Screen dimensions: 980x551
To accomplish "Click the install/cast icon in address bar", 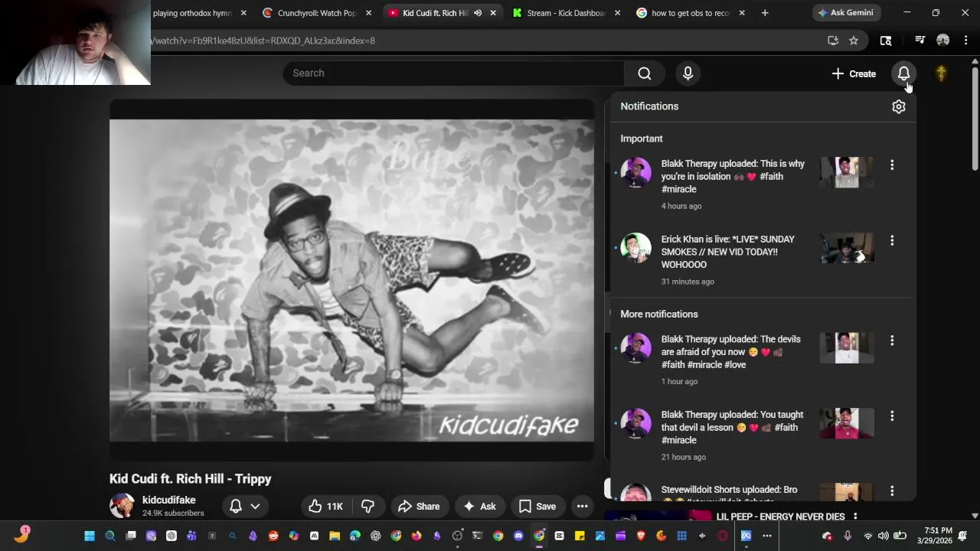I will (x=833, y=41).
